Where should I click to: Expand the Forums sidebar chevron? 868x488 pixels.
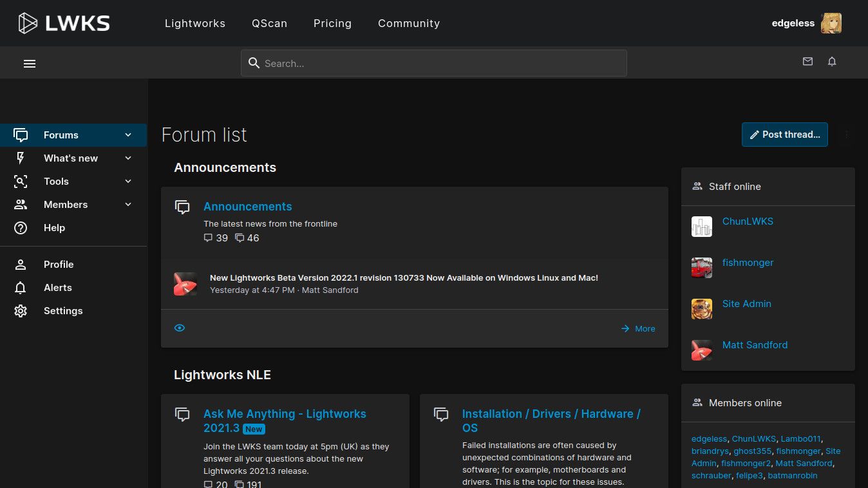click(x=128, y=135)
